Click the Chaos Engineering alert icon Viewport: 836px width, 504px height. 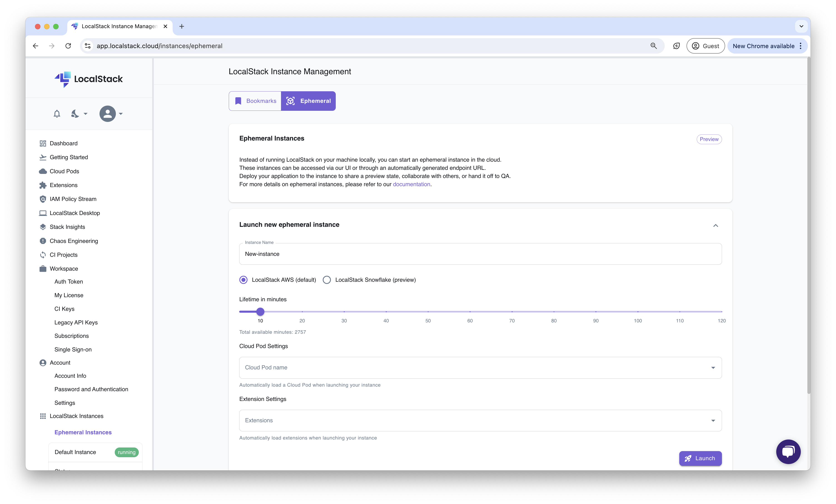click(x=43, y=241)
